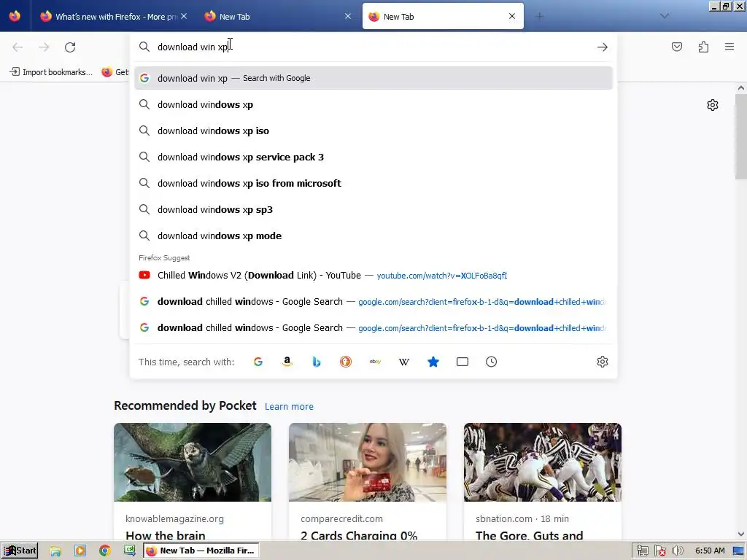
Task: Choose suggestion 'download windows xp'
Action: (x=373, y=105)
